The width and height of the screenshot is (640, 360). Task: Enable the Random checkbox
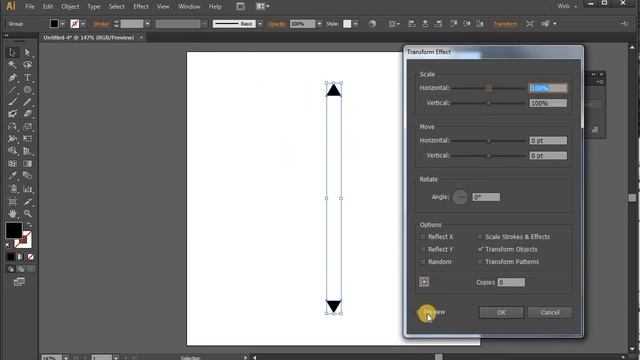tap(423, 262)
